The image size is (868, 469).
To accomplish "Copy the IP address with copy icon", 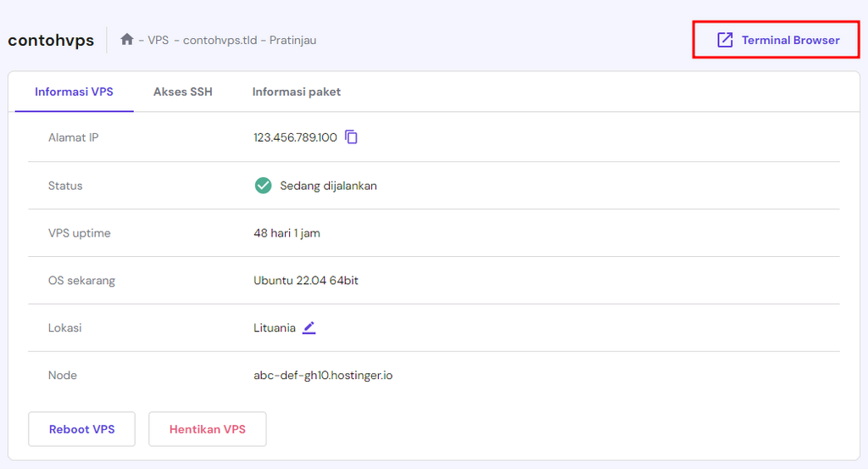I will [x=352, y=137].
